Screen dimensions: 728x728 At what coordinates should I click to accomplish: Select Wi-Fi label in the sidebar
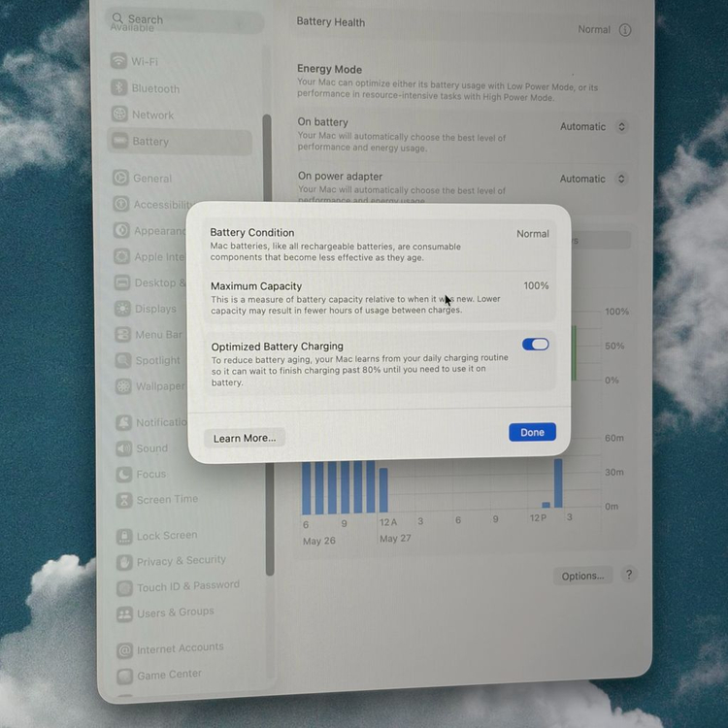(145, 61)
